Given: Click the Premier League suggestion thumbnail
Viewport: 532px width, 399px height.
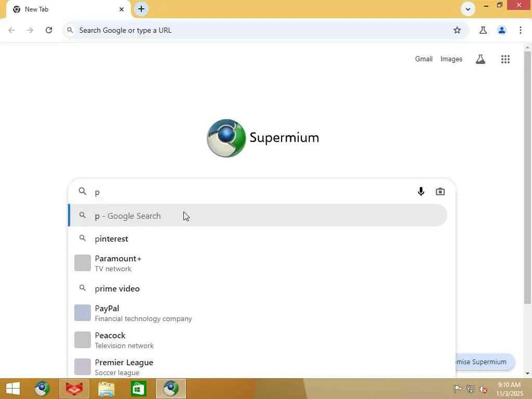Looking at the screenshot, I should point(83,367).
